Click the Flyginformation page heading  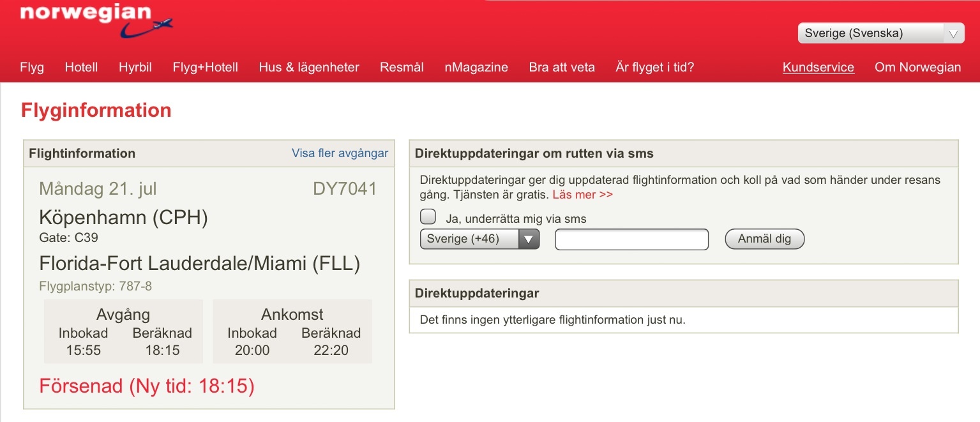(96, 110)
